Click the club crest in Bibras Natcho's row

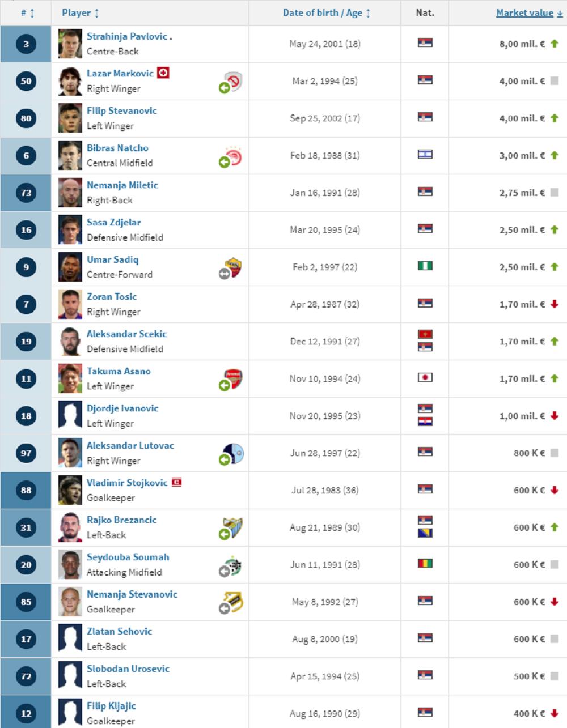pos(233,155)
